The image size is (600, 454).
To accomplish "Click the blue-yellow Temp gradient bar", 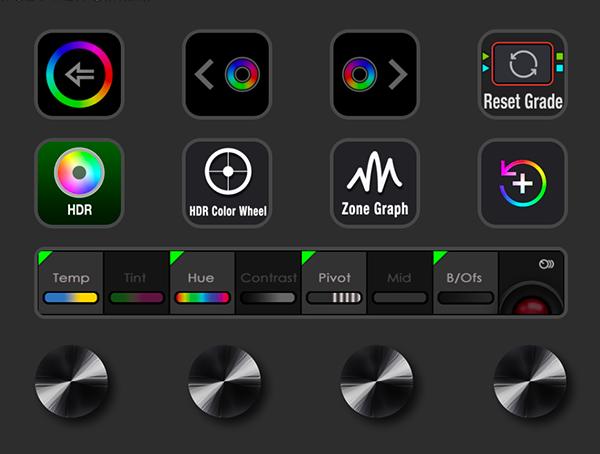I will click(x=71, y=298).
